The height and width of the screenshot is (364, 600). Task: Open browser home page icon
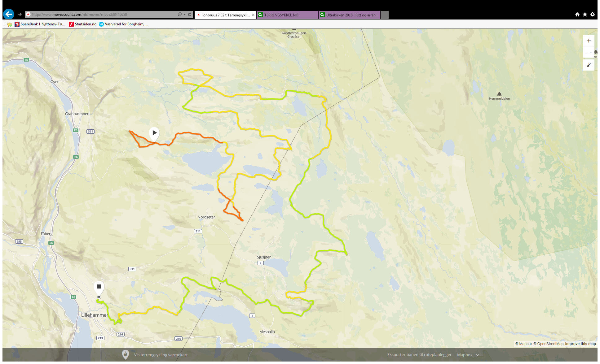click(577, 14)
